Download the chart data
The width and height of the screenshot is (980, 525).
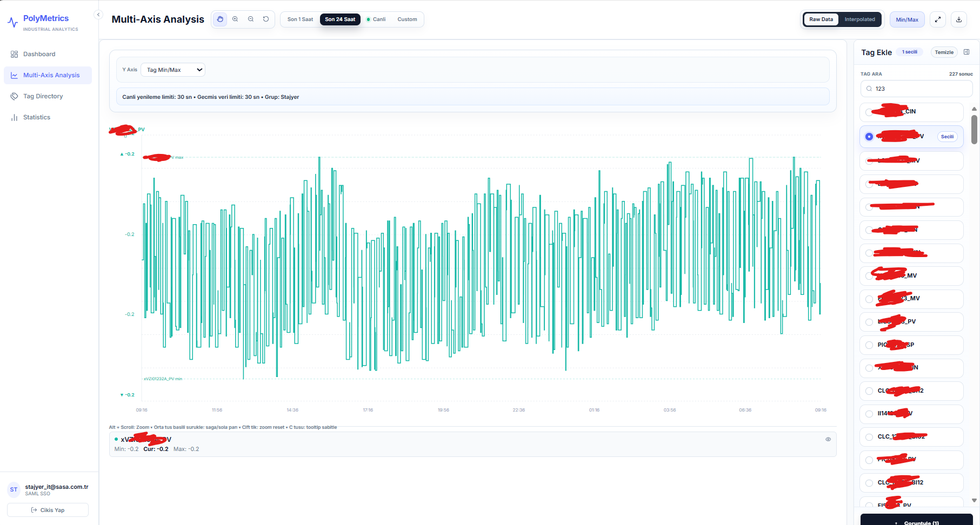[x=959, y=19]
